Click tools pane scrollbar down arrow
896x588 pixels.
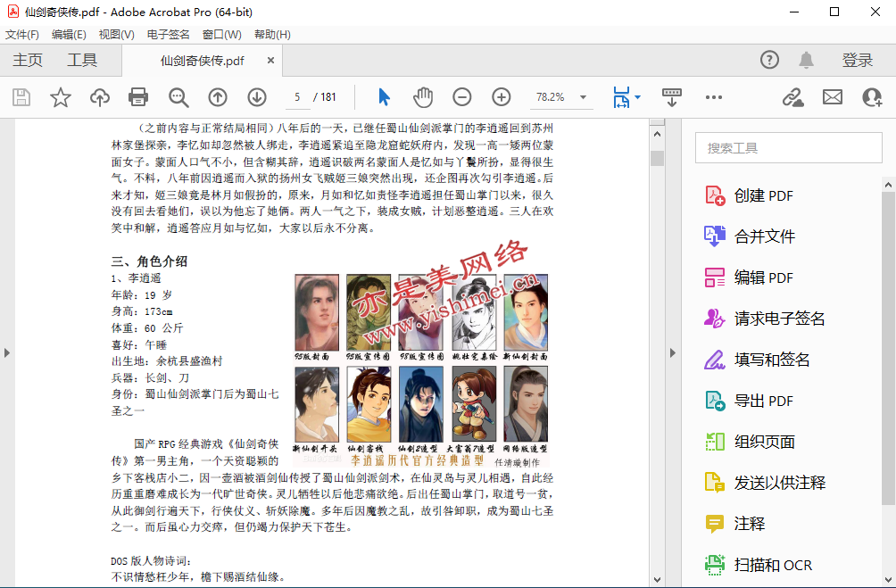[889, 579]
